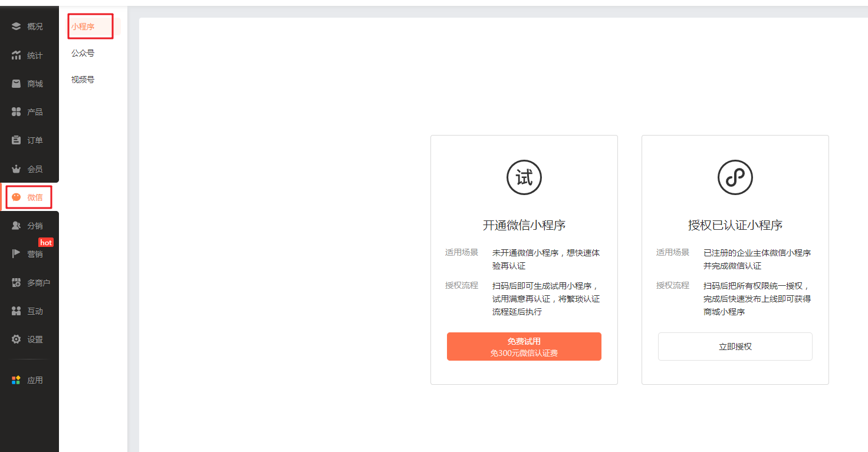Click the red hot badge
The height and width of the screenshot is (452, 868).
[46, 242]
